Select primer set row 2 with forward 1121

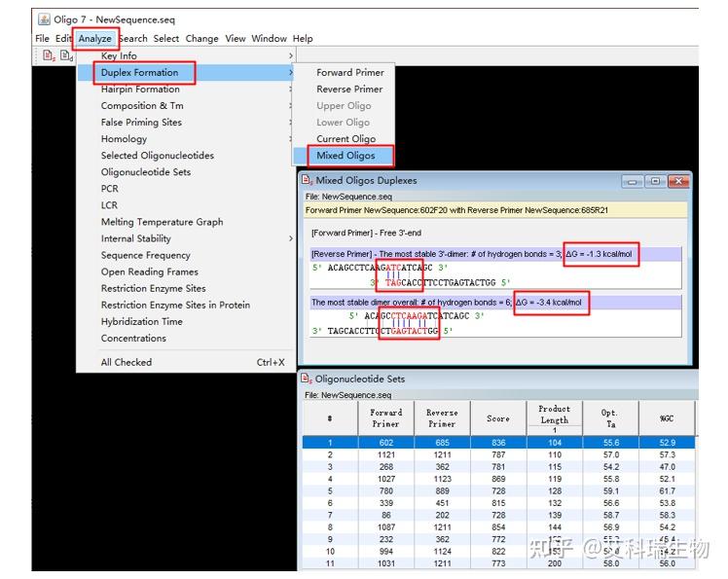pos(498,454)
